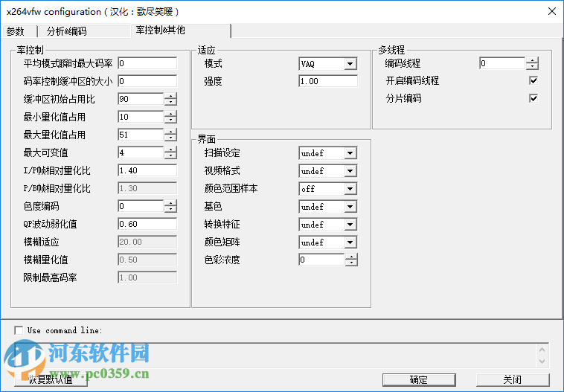The width and height of the screenshot is (564, 392).
Task: Click the 缓冲区初始占用比 value field
Action: point(141,99)
